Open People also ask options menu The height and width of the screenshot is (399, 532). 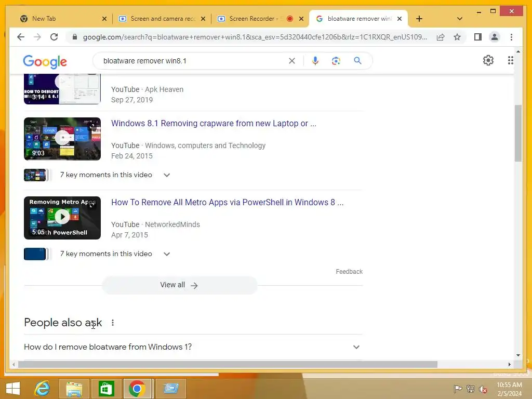(x=113, y=323)
